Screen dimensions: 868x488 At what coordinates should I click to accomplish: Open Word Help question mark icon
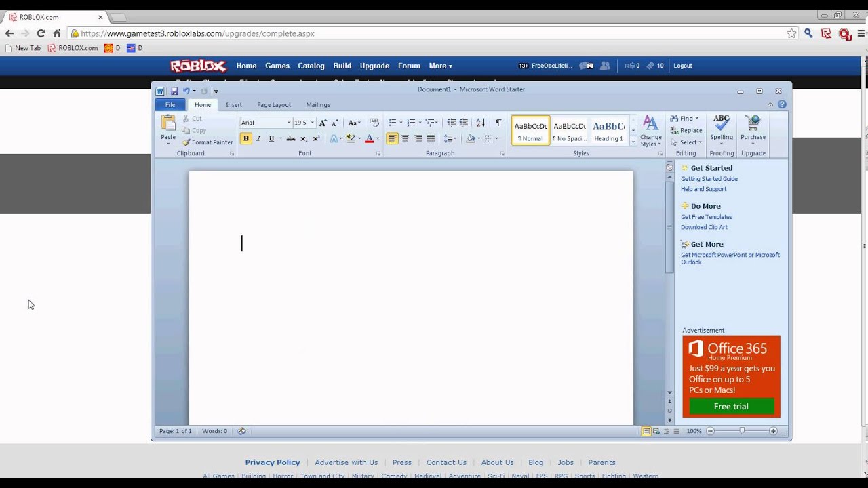coord(782,104)
